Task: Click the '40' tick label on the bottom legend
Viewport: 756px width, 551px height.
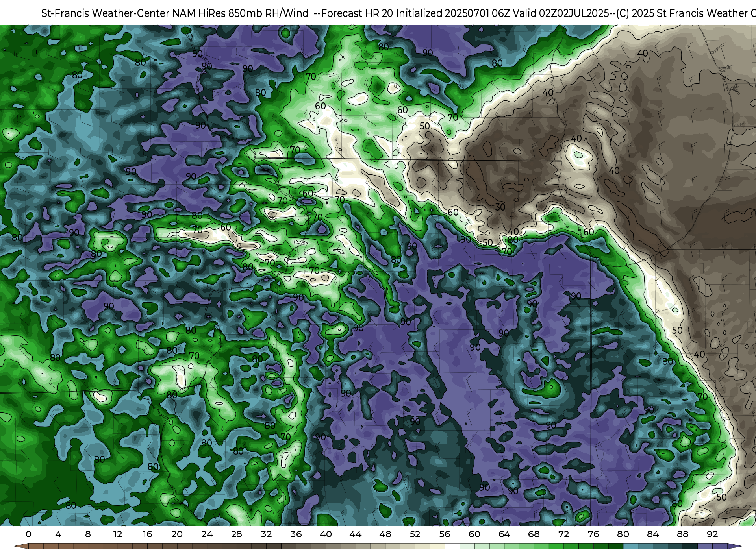Action: (326, 534)
